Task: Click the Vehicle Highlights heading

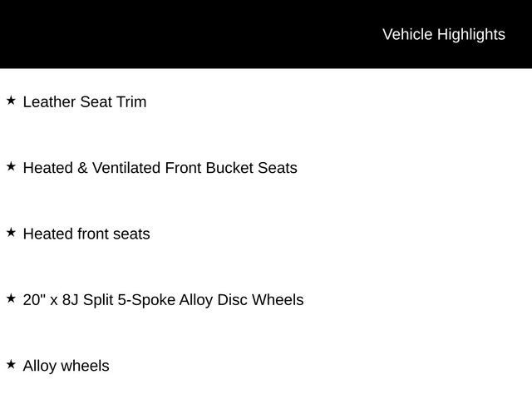Action: pos(444,35)
